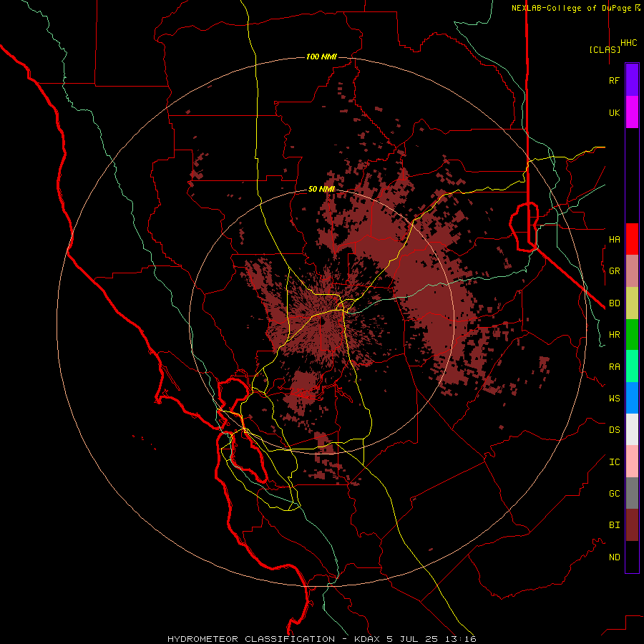
Task: Click the KDAX radar site center point
Action: tap(323, 321)
